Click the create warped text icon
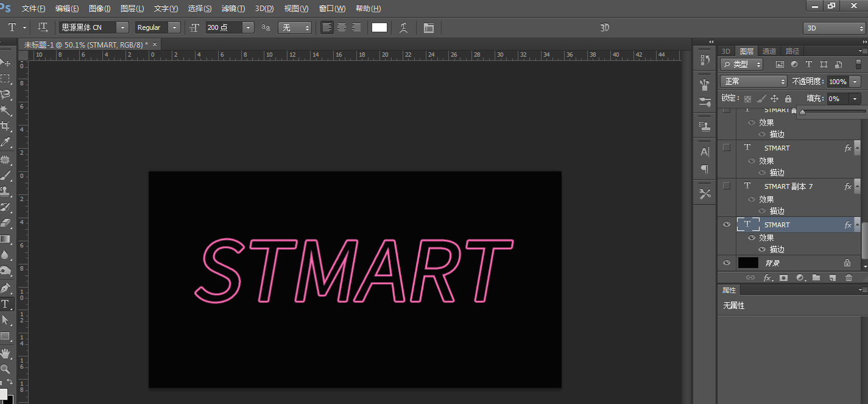Viewport: 868px width, 404px height. click(x=403, y=27)
